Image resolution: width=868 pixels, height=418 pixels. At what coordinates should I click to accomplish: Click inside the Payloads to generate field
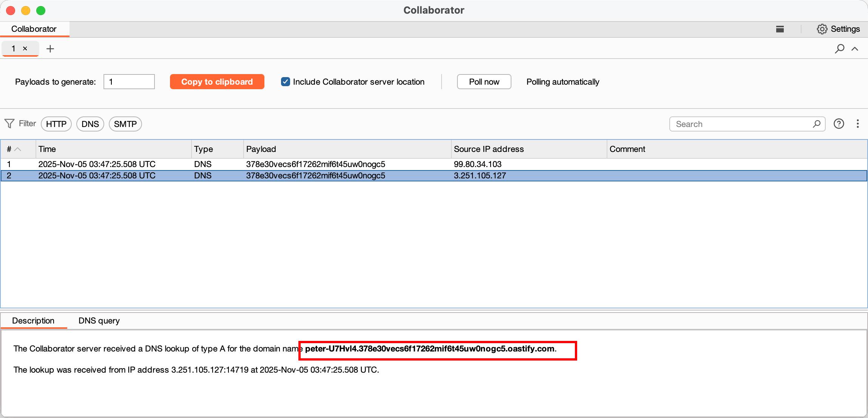pos(128,82)
